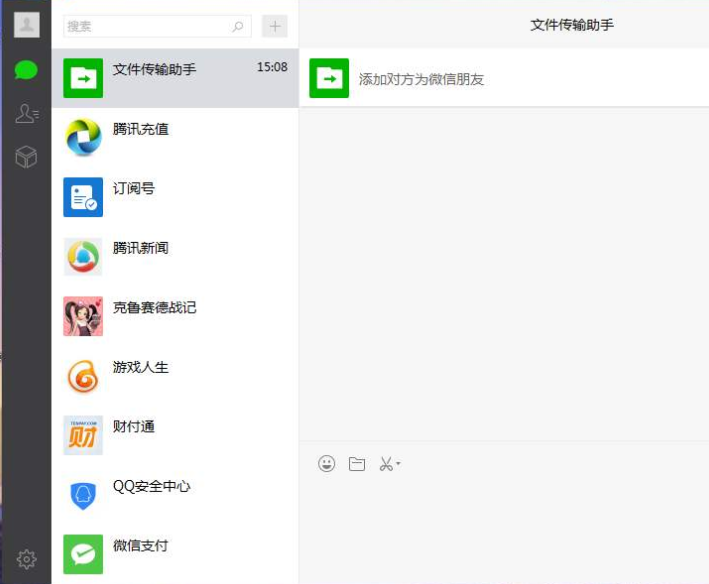
Task: Switch to the green Chats icon
Action: coord(27,70)
